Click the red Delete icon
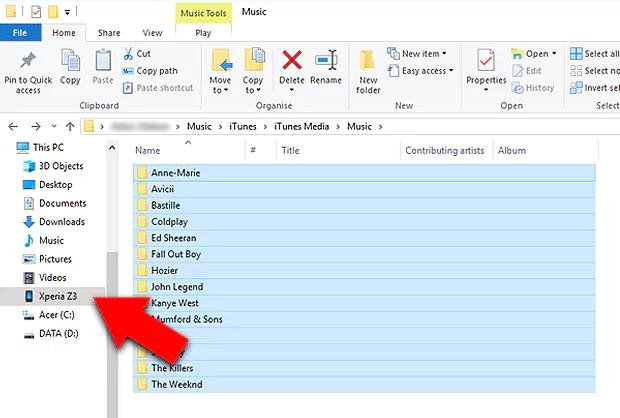Viewport: 620px width, 418px height. point(291,61)
